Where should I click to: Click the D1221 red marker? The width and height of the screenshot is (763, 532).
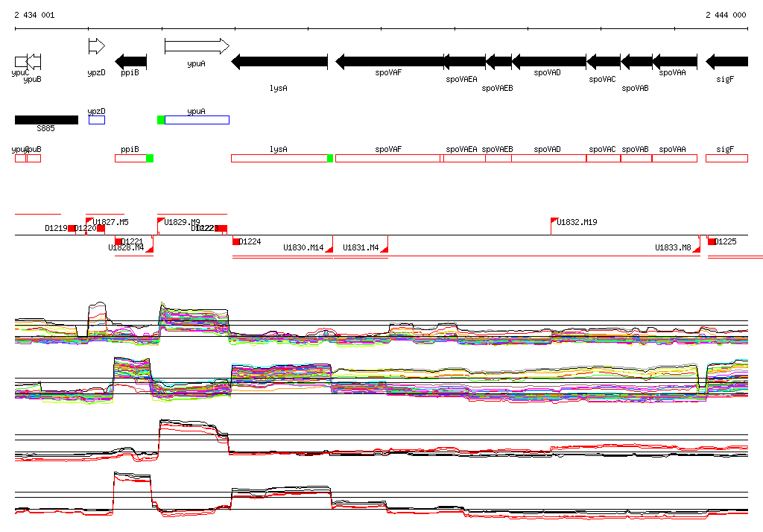[x=118, y=241]
